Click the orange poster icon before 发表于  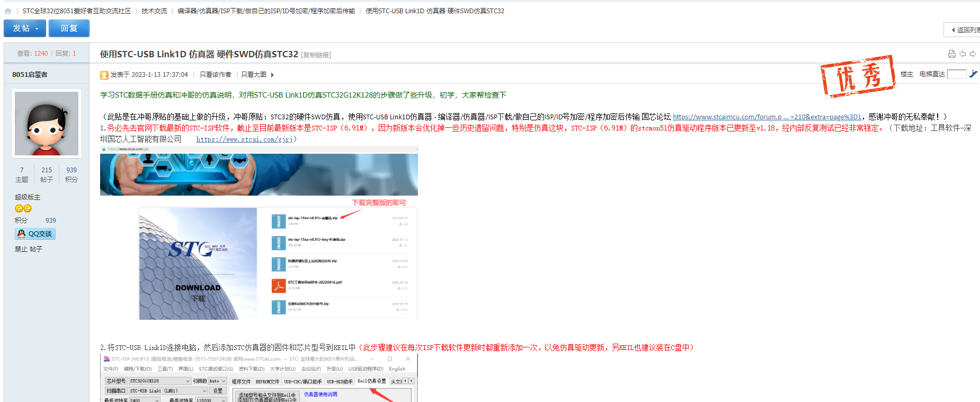(x=104, y=75)
